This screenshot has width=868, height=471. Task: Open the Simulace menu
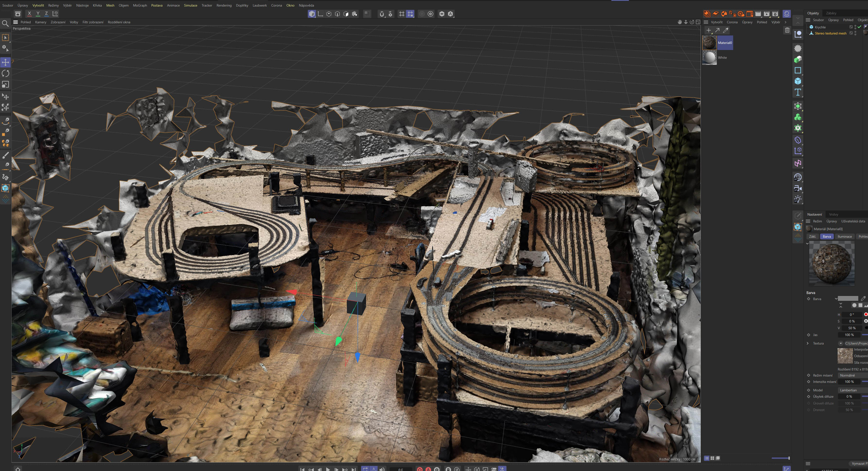pyautogui.click(x=190, y=5)
